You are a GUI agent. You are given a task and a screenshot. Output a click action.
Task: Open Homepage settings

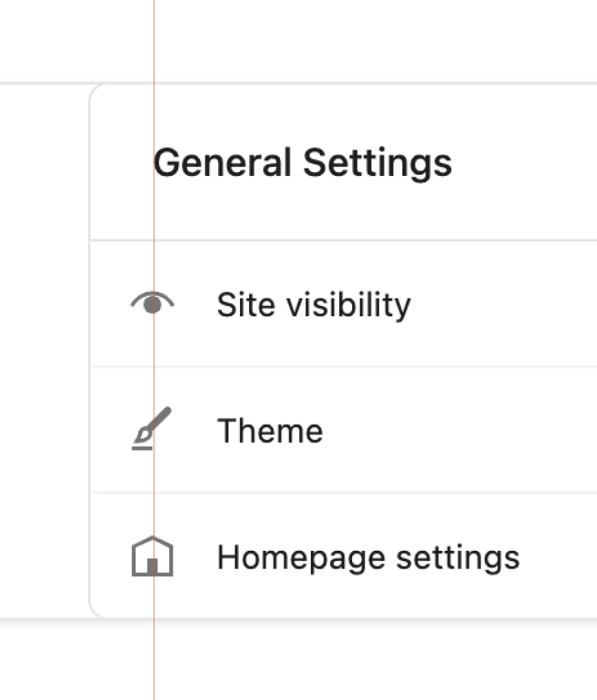[x=344, y=556]
